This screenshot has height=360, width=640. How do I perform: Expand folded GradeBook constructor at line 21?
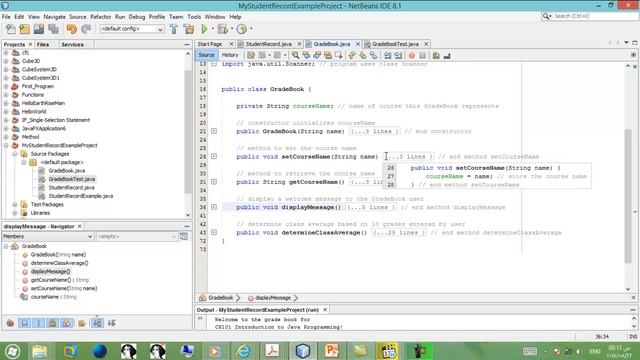tap(214, 131)
